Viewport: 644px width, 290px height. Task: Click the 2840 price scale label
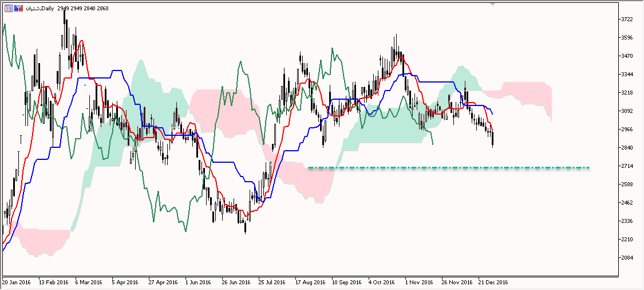tap(628, 148)
